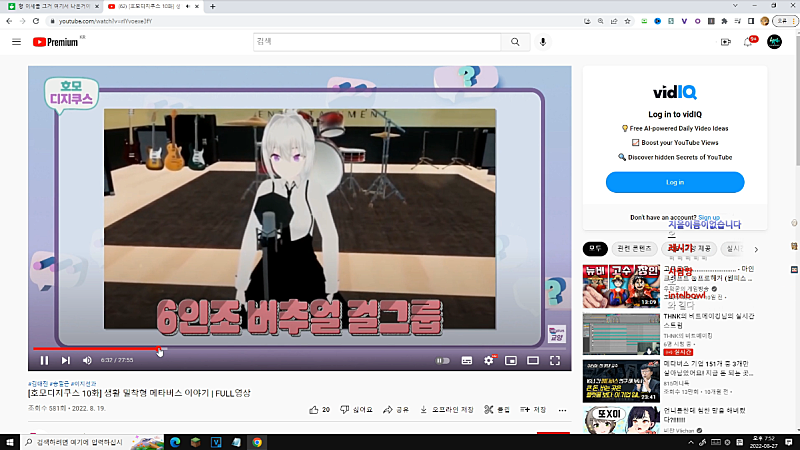Open the YouTube guide hamburger menu

16,42
